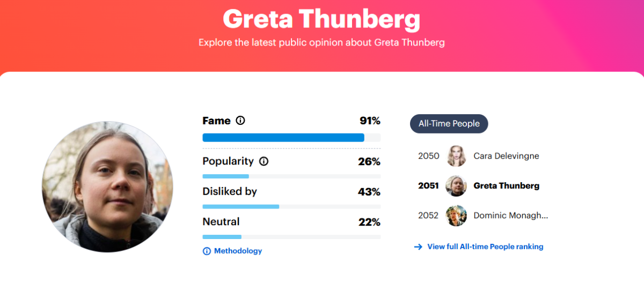Open Cara Delevingne's small avatar
Viewport: 644px width, 298px height.
pyautogui.click(x=456, y=156)
